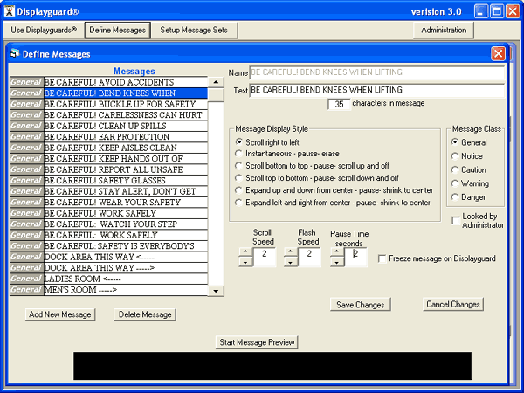The width and height of the screenshot is (524, 393).
Task: Select message BE CAREFUL: SAFETY IS EVERYBODY'S
Action: point(109,246)
